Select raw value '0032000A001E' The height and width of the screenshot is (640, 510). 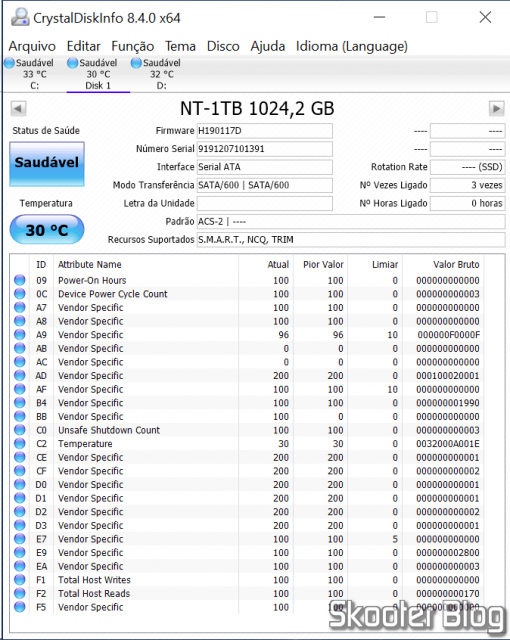tap(448, 444)
